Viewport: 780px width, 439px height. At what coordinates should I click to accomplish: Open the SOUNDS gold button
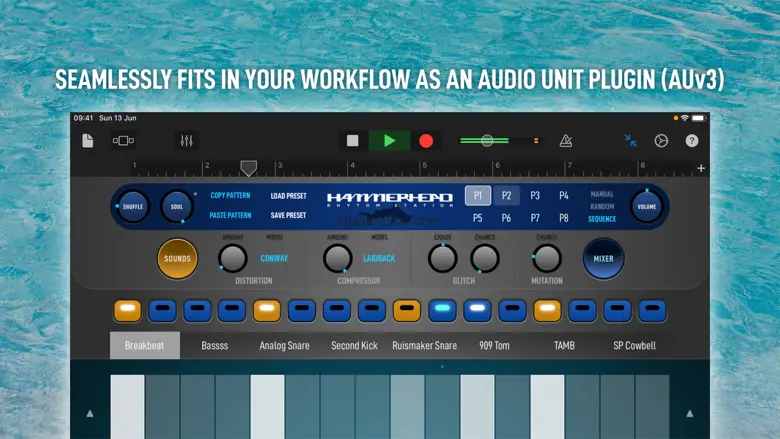coord(177,259)
